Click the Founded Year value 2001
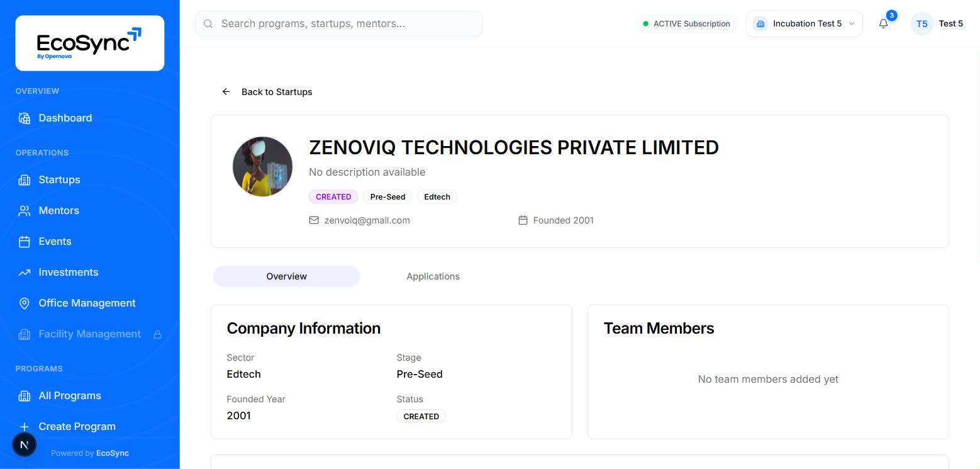The height and width of the screenshot is (469, 980). [x=238, y=415]
